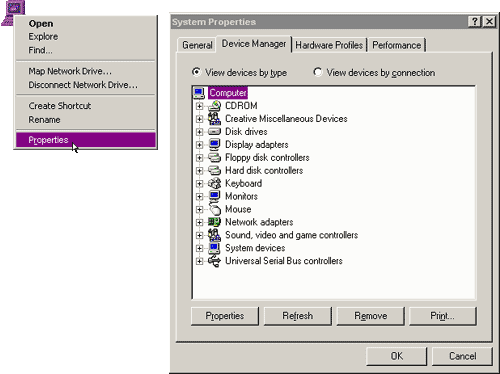This screenshot has width=500, height=374.
Task: Select the CDROM text label
Action: point(241,106)
